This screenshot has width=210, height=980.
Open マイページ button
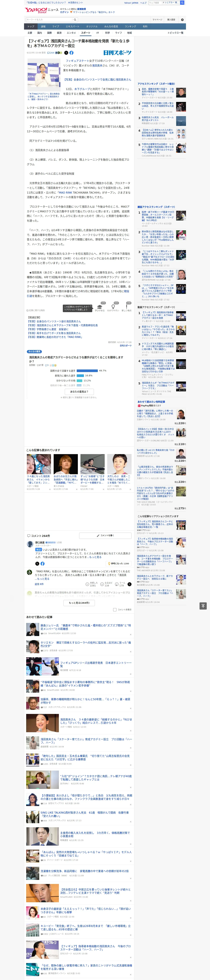coord(157,19)
